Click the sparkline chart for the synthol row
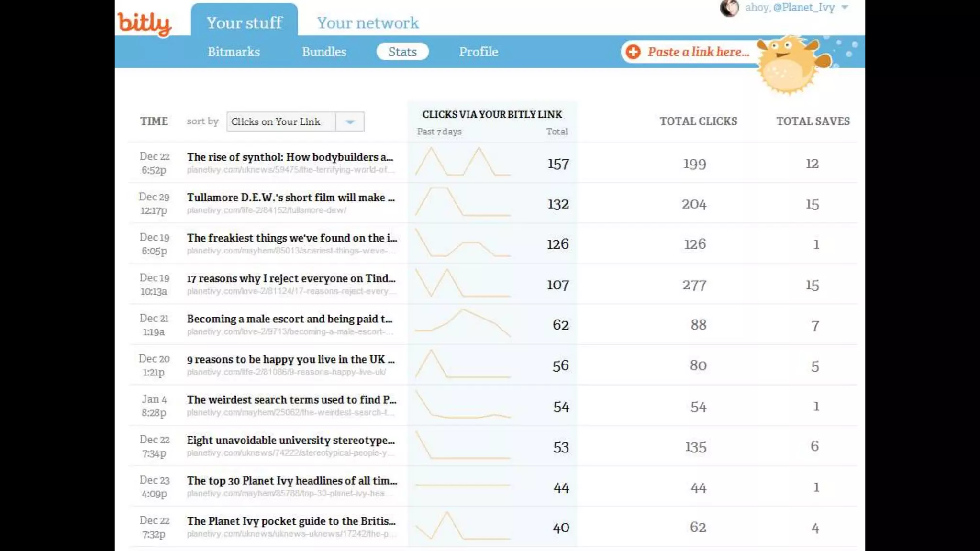The image size is (980, 551). pyautogui.click(x=462, y=162)
